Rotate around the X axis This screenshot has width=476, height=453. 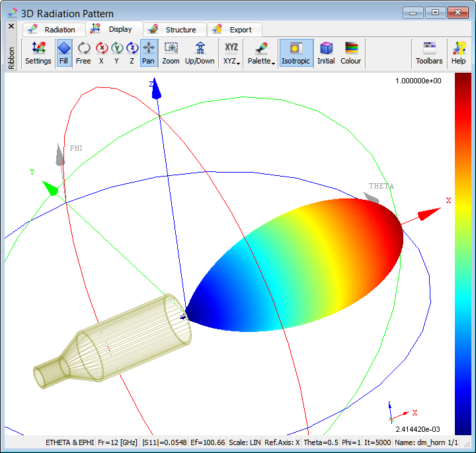(101, 53)
